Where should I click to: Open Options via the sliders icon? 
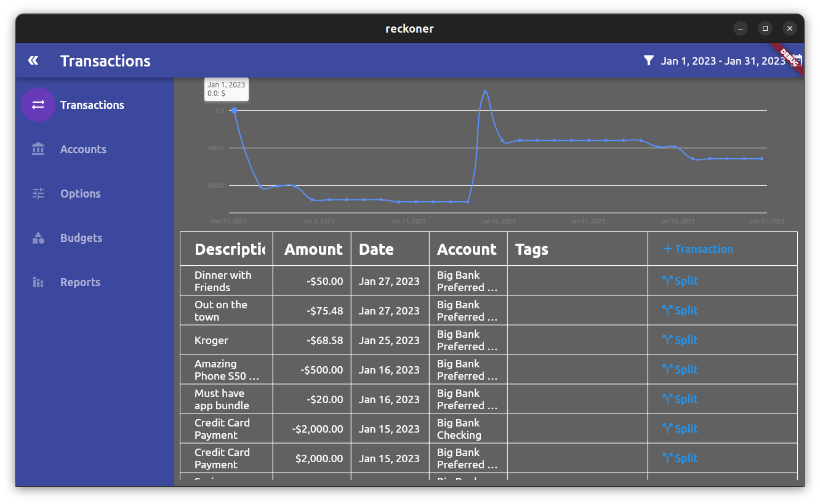[38, 193]
